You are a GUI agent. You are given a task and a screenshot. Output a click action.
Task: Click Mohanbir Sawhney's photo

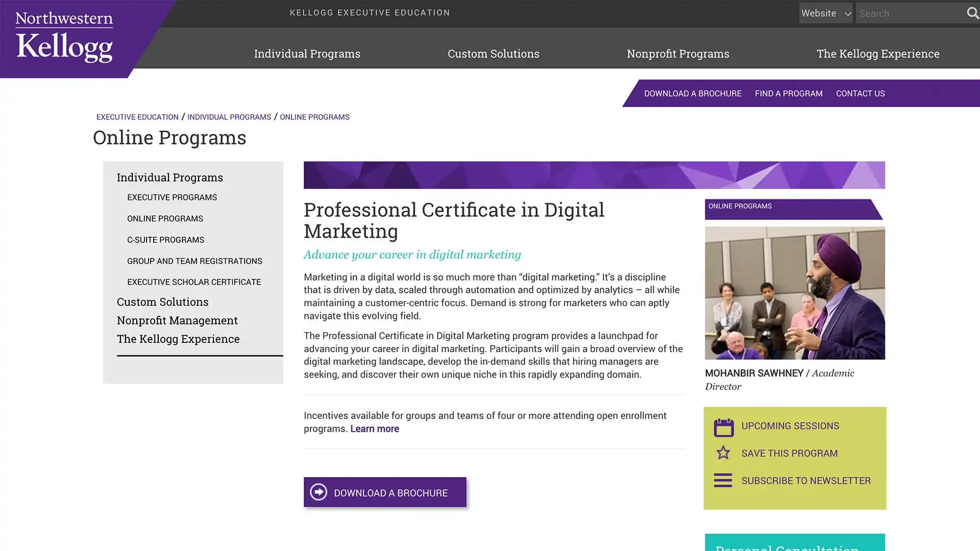click(794, 293)
